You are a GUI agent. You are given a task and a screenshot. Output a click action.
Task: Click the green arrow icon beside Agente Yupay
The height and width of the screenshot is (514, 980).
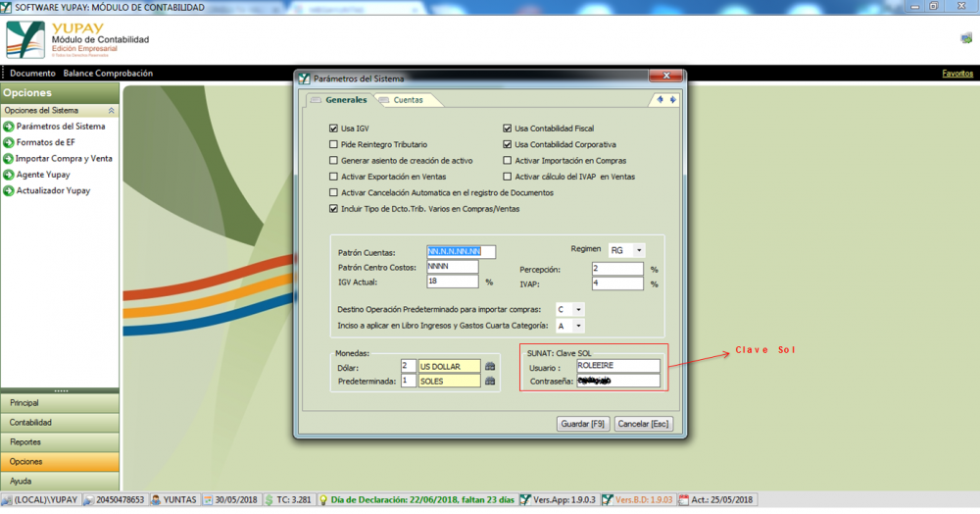pyautogui.click(x=9, y=175)
